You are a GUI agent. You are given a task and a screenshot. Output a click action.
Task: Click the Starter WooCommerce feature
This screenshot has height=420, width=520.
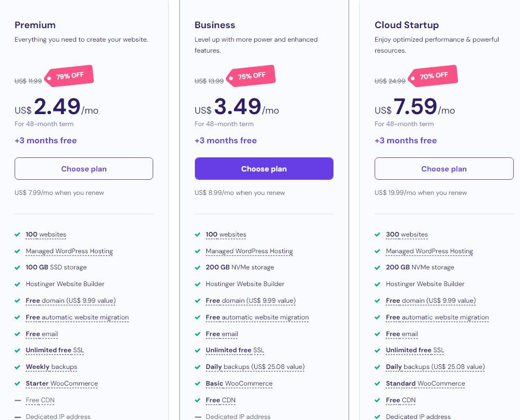point(61,384)
